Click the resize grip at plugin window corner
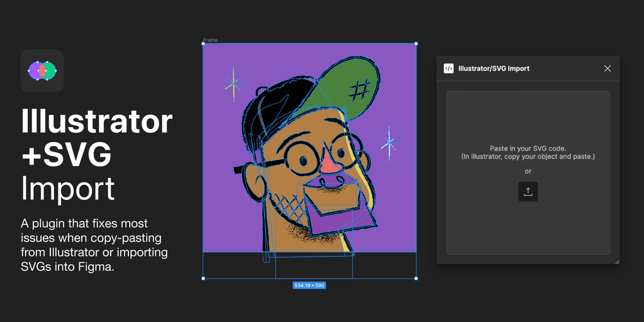644x322 pixels. (616, 261)
